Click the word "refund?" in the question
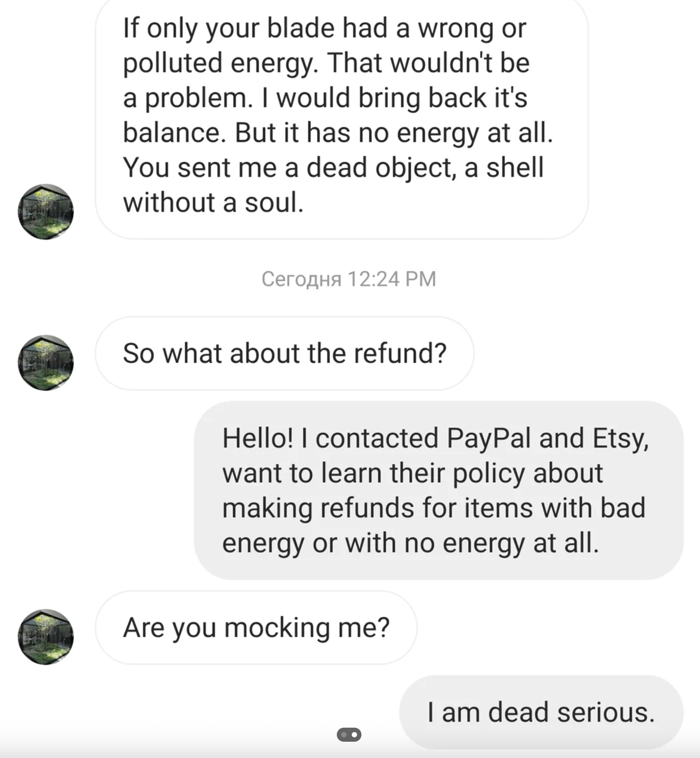Screen dimensions: 700x758 pos(400,353)
